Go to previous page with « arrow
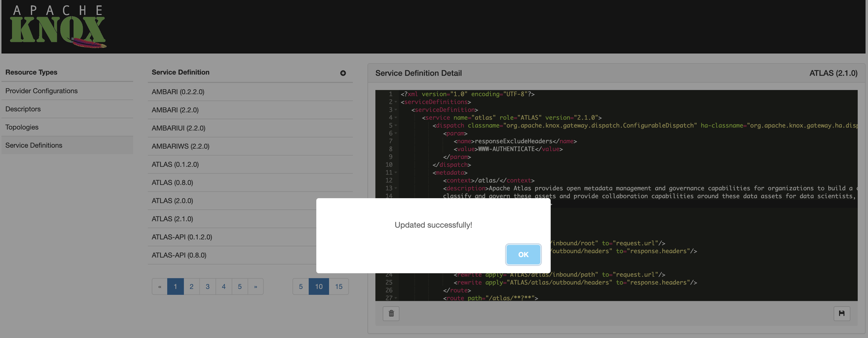Image resolution: width=868 pixels, height=338 pixels. click(x=160, y=286)
